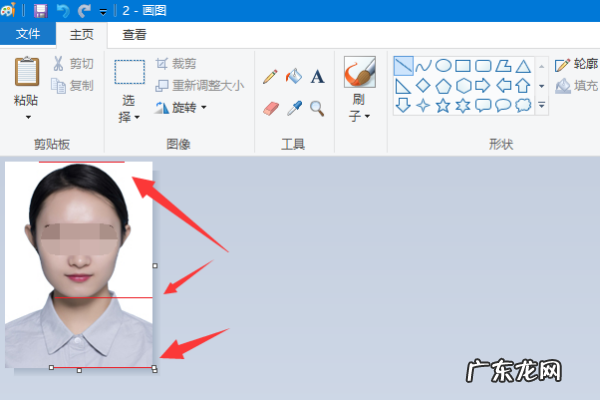Select the Pencil tool
Screen dimensions: 600x400
[270, 77]
